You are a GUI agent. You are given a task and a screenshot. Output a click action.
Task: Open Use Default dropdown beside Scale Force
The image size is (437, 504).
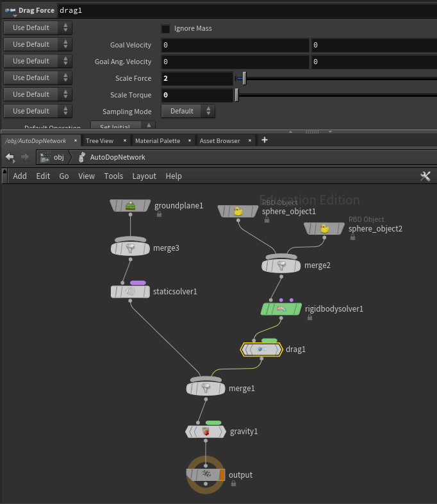click(x=38, y=78)
